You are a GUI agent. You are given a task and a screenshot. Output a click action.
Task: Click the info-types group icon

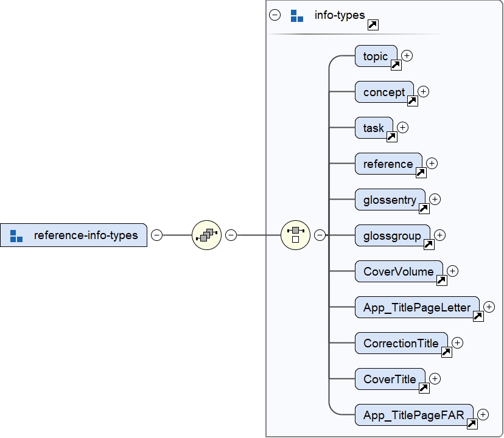point(296,16)
